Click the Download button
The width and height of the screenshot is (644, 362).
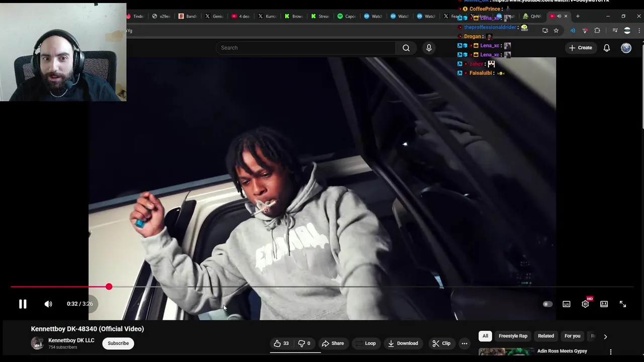tap(403, 343)
